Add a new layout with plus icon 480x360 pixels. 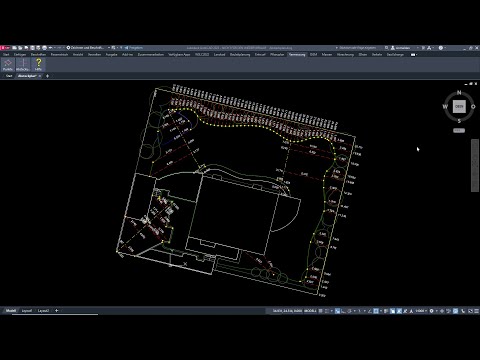pos(56,310)
